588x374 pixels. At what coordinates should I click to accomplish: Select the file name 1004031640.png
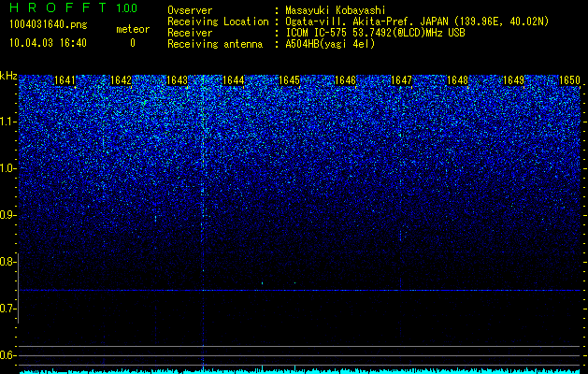pos(49,25)
